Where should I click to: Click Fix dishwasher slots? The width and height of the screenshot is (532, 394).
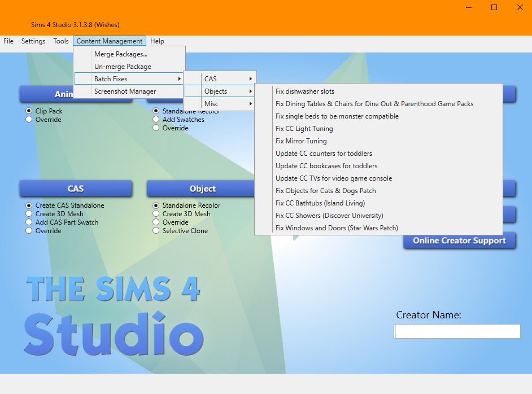coord(305,91)
